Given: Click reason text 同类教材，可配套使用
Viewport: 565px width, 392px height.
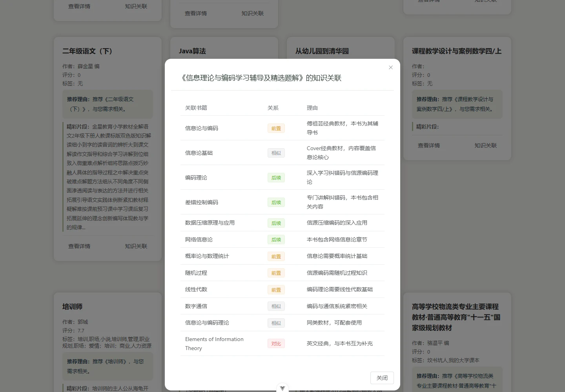Looking at the screenshot, I should (x=334, y=323).
